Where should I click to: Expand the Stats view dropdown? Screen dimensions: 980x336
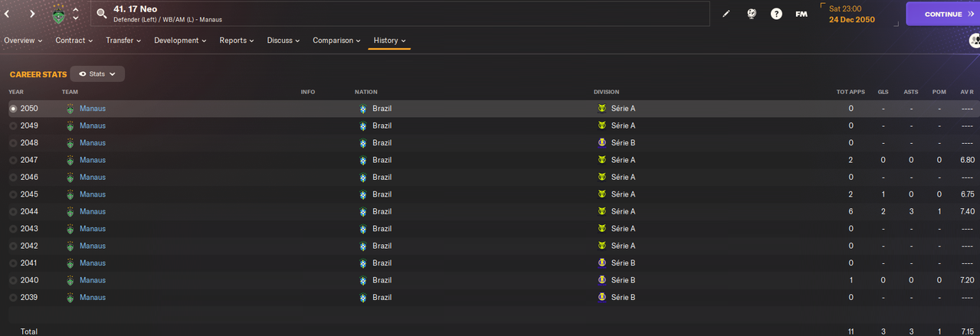(x=97, y=74)
